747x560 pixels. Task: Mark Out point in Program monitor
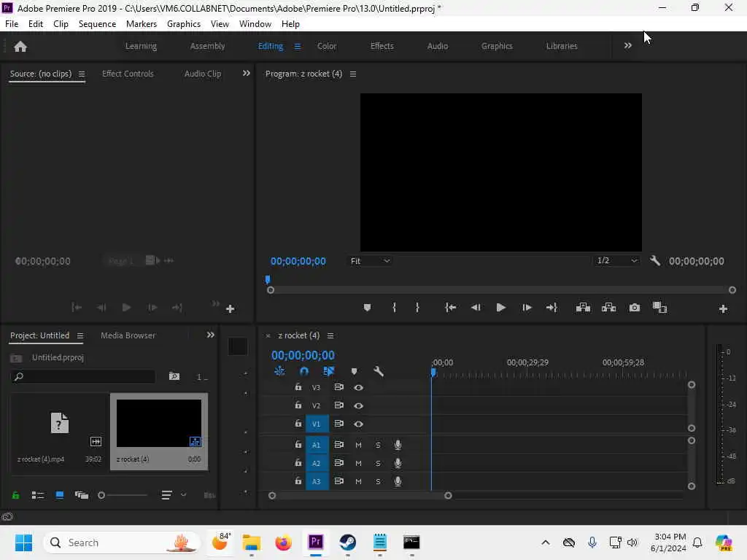pyautogui.click(x=417, y=308)
